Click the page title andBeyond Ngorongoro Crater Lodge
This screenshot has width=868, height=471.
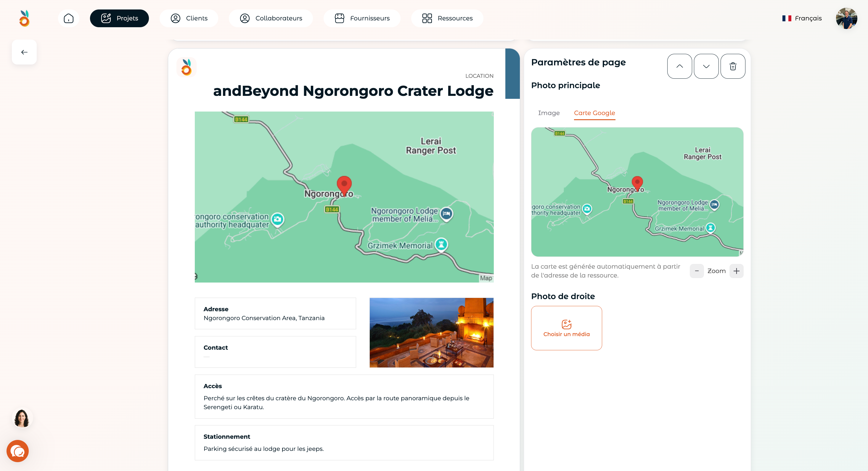353,91
